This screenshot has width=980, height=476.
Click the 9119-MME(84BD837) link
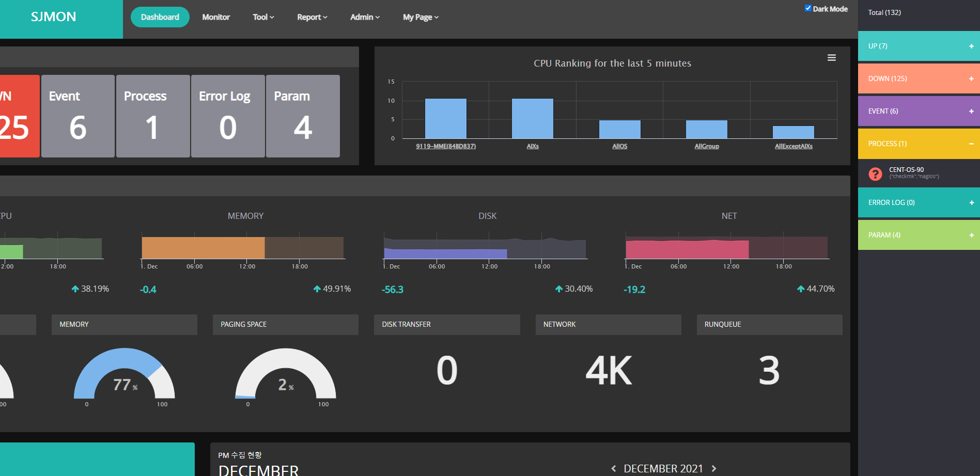coord(445,146)
